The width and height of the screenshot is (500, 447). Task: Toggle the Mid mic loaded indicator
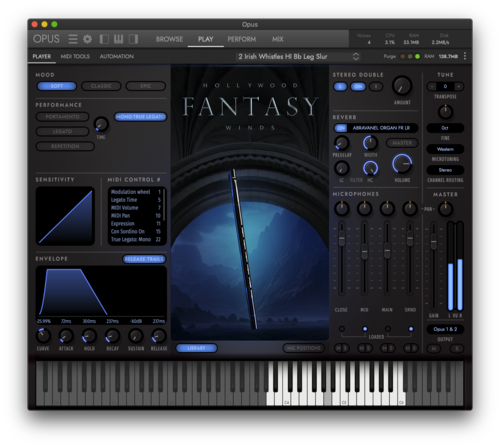coord(365,329)
